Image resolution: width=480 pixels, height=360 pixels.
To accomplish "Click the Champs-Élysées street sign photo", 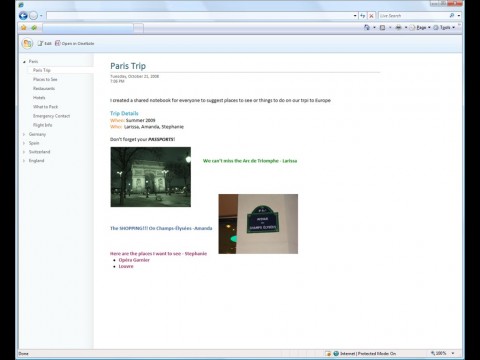I will coord(258,224).
